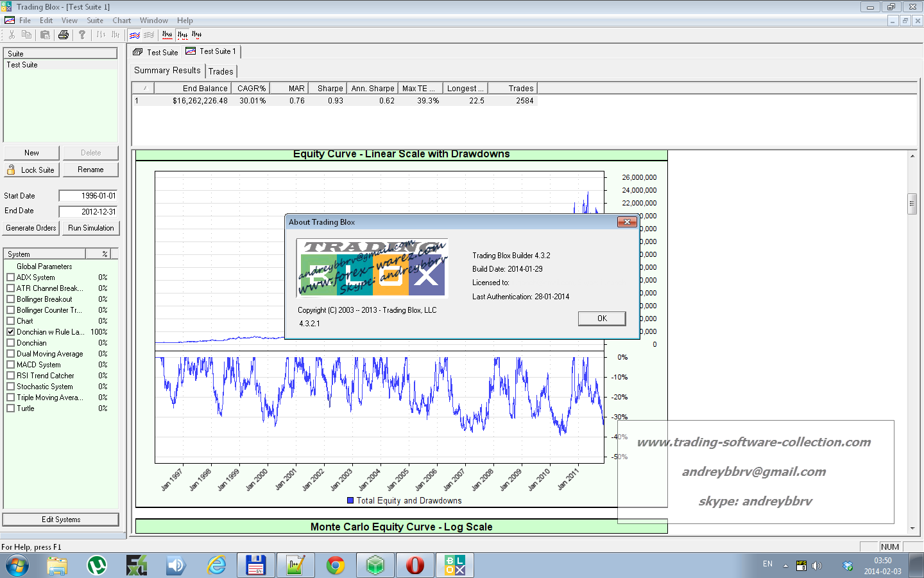Image resolution: width=924 pixels, height=578 pixels.
Task: Switch to the Trades tab
Action: [221, 71]
